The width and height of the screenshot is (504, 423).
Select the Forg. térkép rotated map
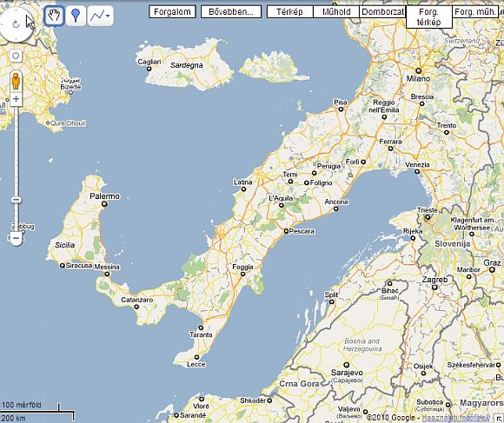(x=428, y=17)
